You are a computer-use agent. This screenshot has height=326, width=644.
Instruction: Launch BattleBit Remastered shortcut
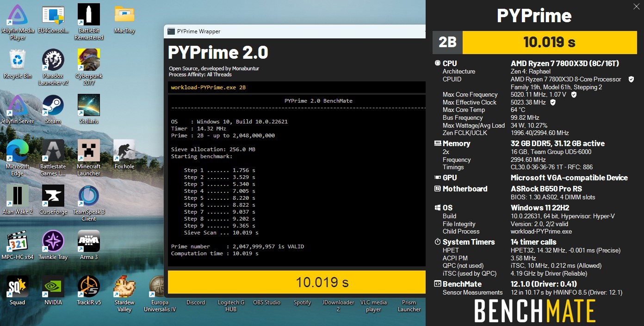(88, 22)
